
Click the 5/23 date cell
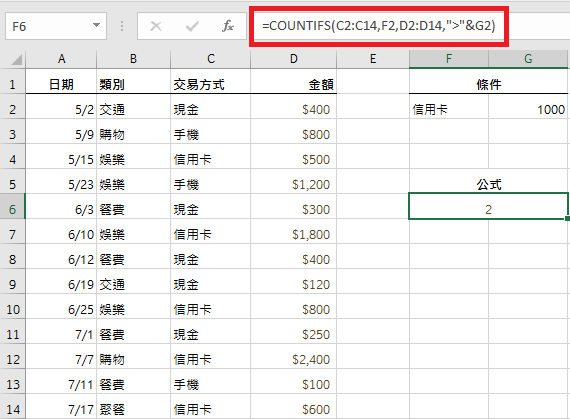[61, 185]
